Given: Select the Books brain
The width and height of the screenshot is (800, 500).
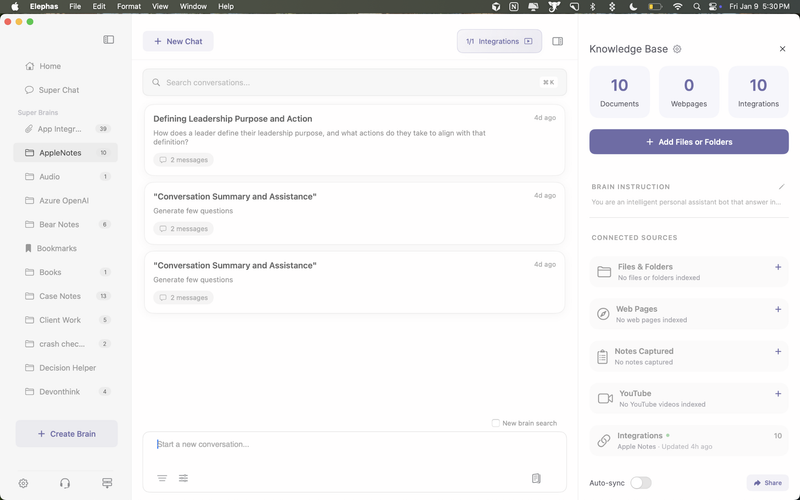Looking at the screenshot, I should pyautogui.click(x=65, y=272).
